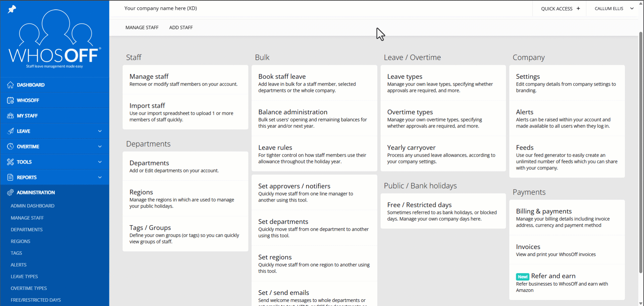
Task: Open Dashboard via the house icon
Action: pos(10,85)
